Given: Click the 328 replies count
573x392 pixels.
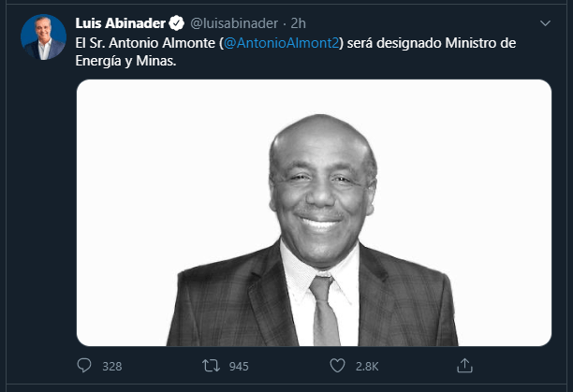Looking at the screenshot, I should pos(111,366).
